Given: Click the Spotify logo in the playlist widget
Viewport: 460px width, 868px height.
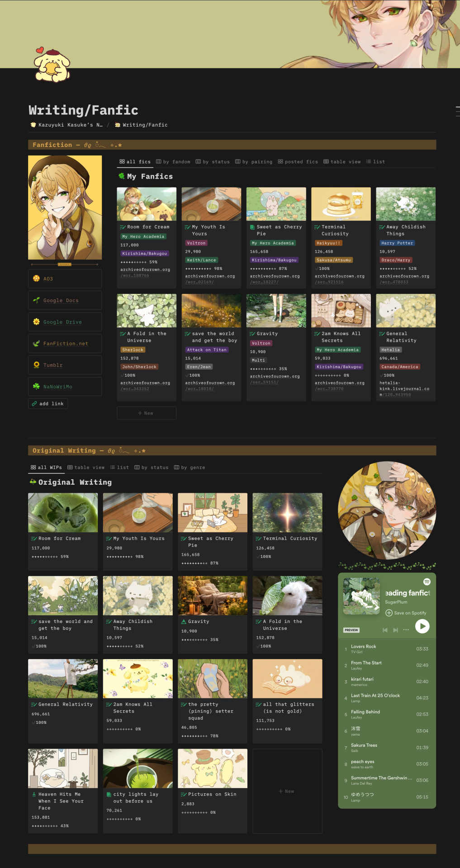Looking at the screenshot, I should [x=427, y=582].
